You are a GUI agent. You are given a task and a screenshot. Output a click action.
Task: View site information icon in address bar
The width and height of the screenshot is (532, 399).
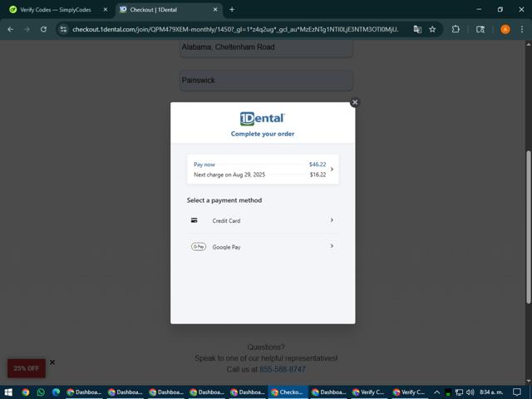click(63, 30)
